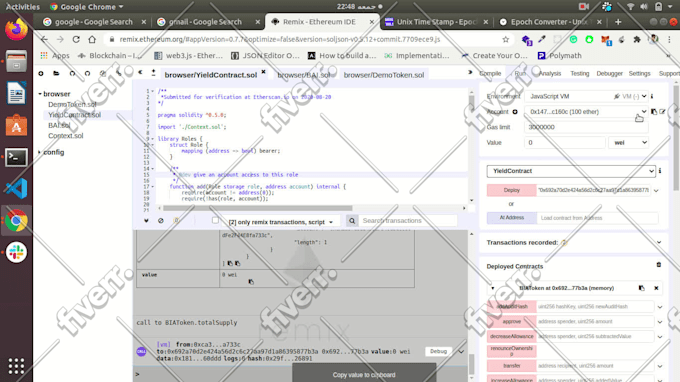
Task: Toggle the listen on network checkbox
Action: (x=215, y=220)
